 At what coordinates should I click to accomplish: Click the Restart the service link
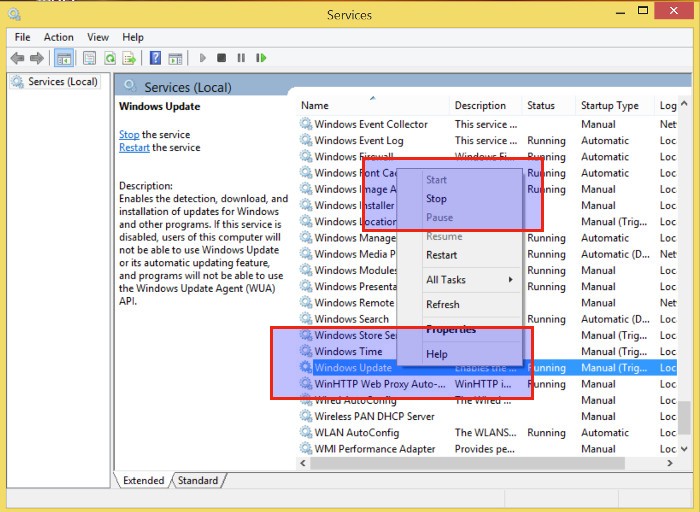tap(134, 147)
